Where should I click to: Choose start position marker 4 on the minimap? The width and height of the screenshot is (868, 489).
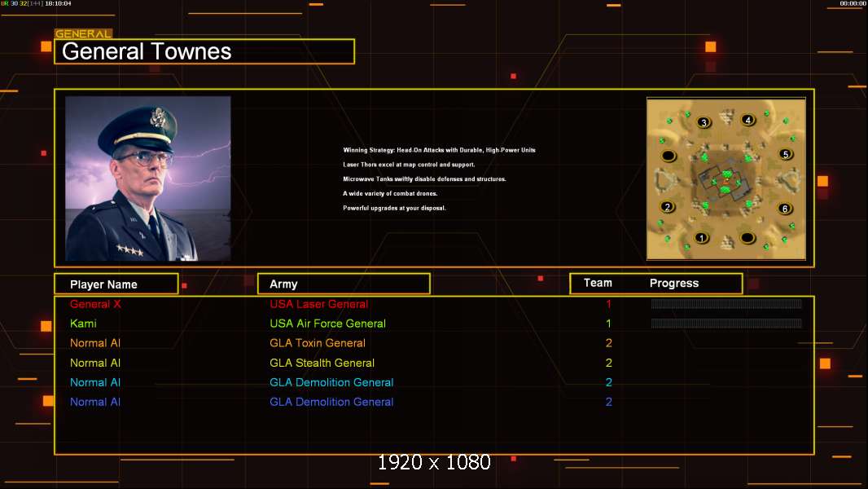tap(747, 120)
